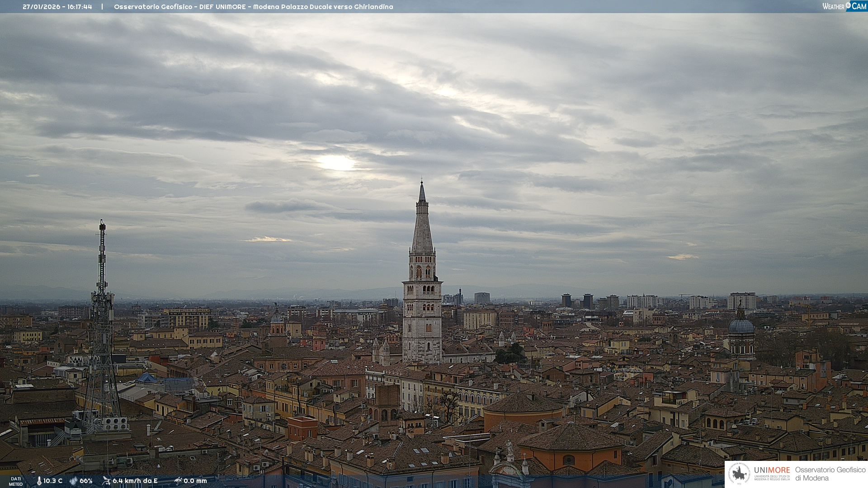Click the 66% humidity reading
This screenshot has height=488, width=868.
click(86, 481)
